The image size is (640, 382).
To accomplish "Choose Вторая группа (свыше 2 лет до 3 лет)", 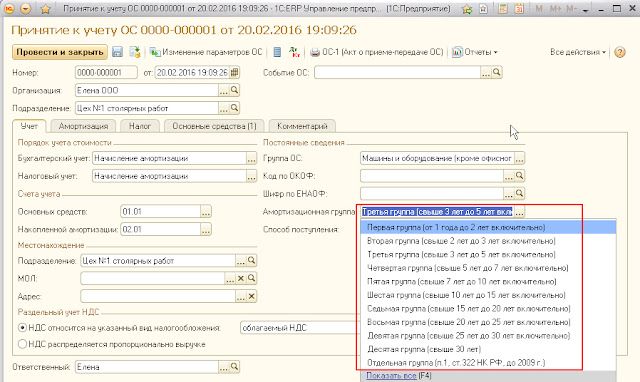I will pyautogui.click(x=488, y=241).
